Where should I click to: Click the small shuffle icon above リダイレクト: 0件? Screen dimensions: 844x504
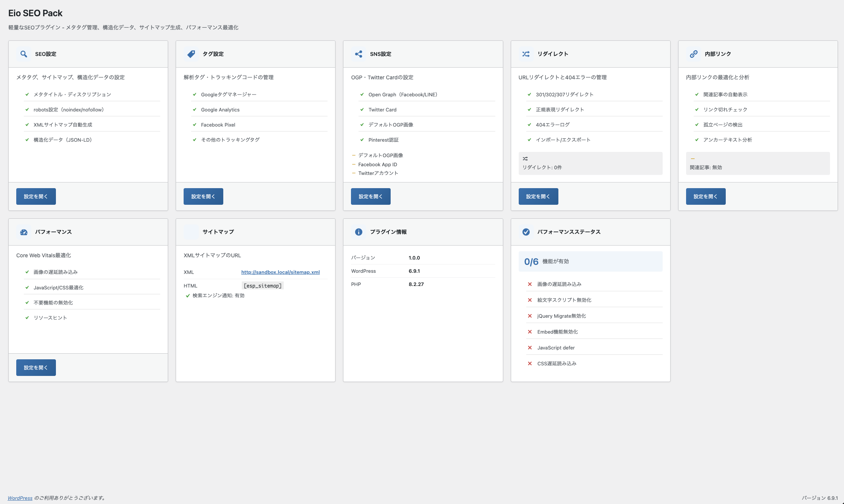click(525, 158)
